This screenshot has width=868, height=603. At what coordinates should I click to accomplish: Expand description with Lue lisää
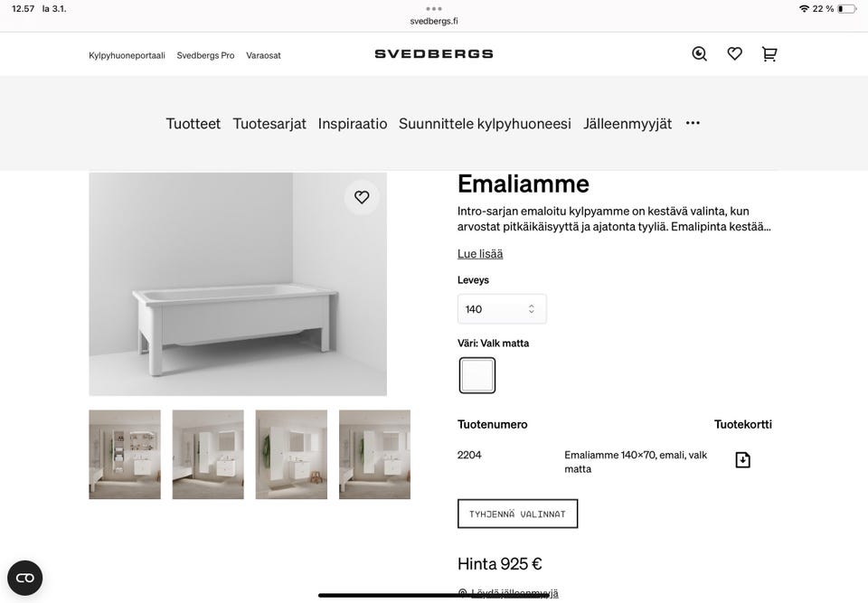(x=480, y=254)
